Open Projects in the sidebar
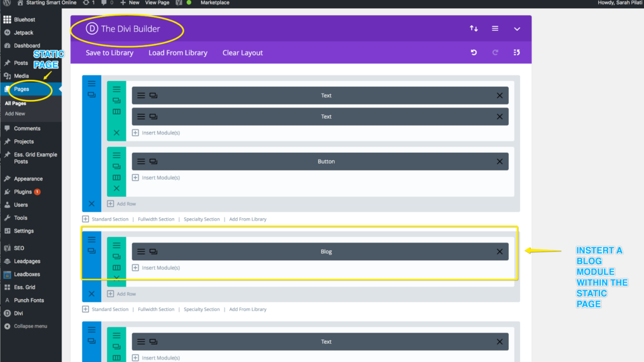 coord(24,141)
